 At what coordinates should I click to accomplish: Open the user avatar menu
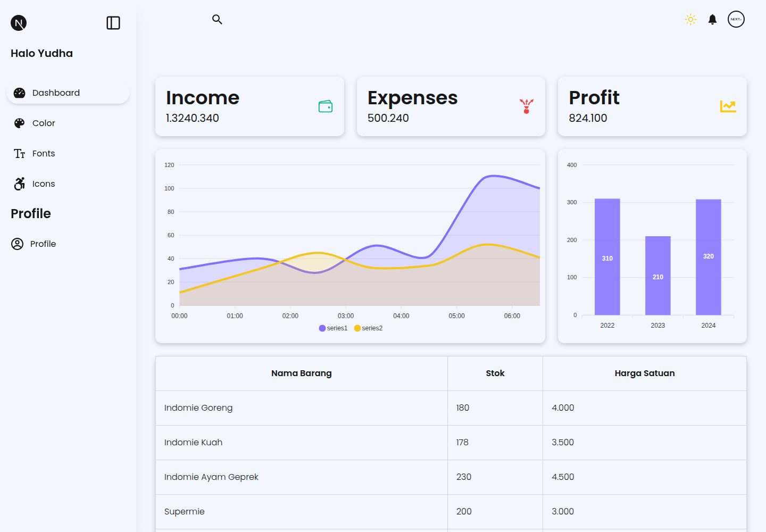[736, 19]
